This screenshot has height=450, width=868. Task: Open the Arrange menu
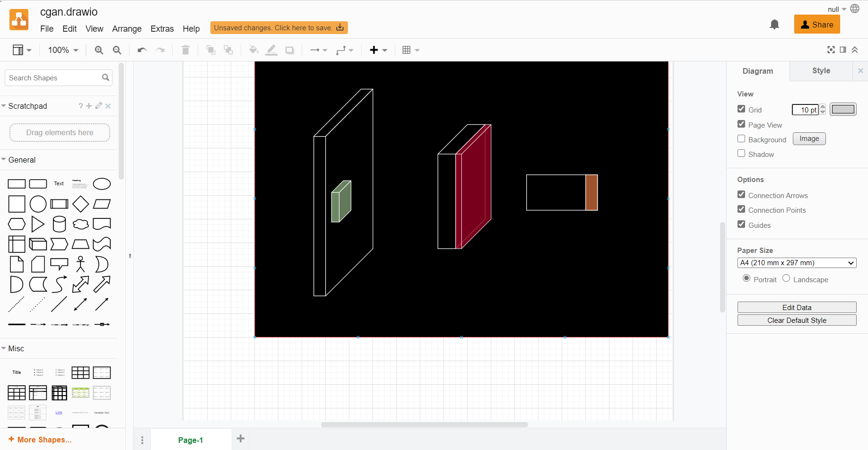(x=127, y=28)
